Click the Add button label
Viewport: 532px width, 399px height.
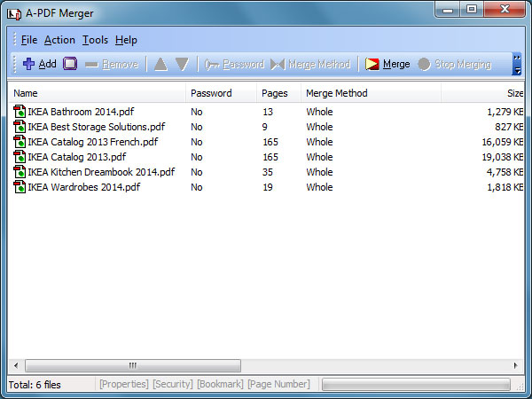[x=48, y=64]
